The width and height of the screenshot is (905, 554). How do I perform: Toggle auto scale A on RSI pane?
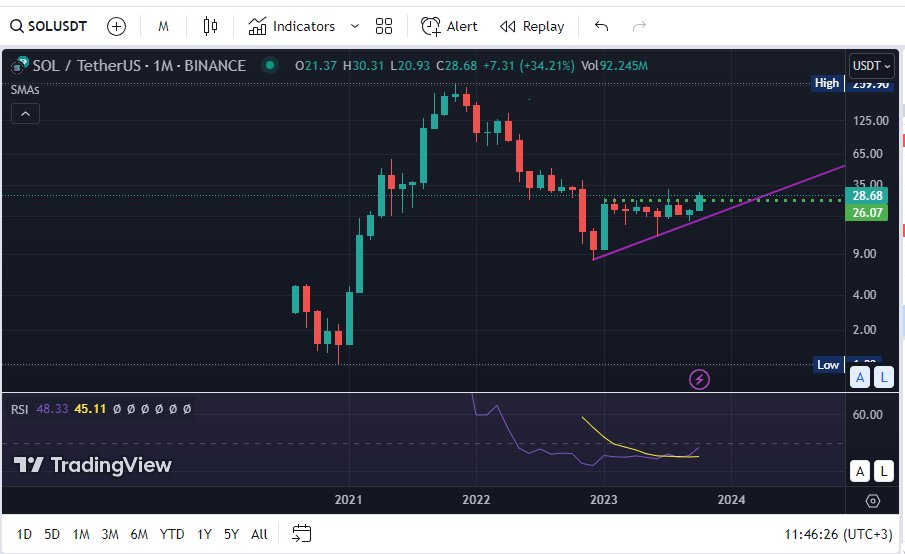(x=860, y=471)
